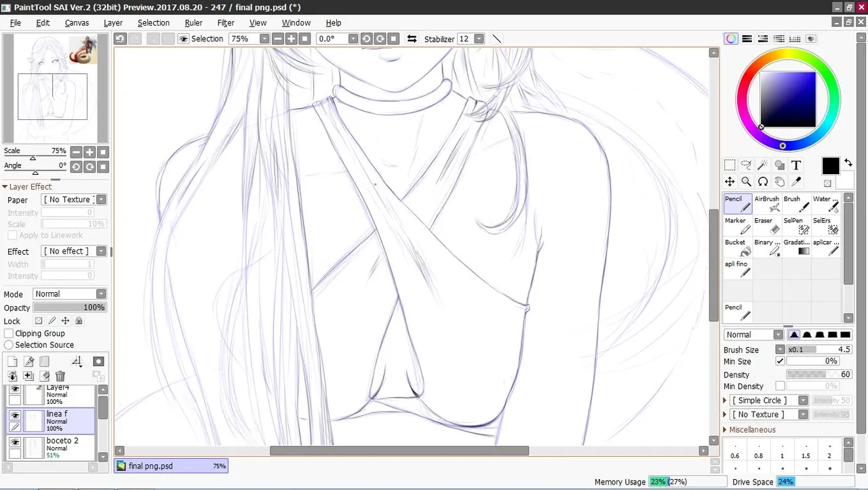Select the Bucket fill tool
This screenshot has height=490, width=868.
(x=738, y=247)
